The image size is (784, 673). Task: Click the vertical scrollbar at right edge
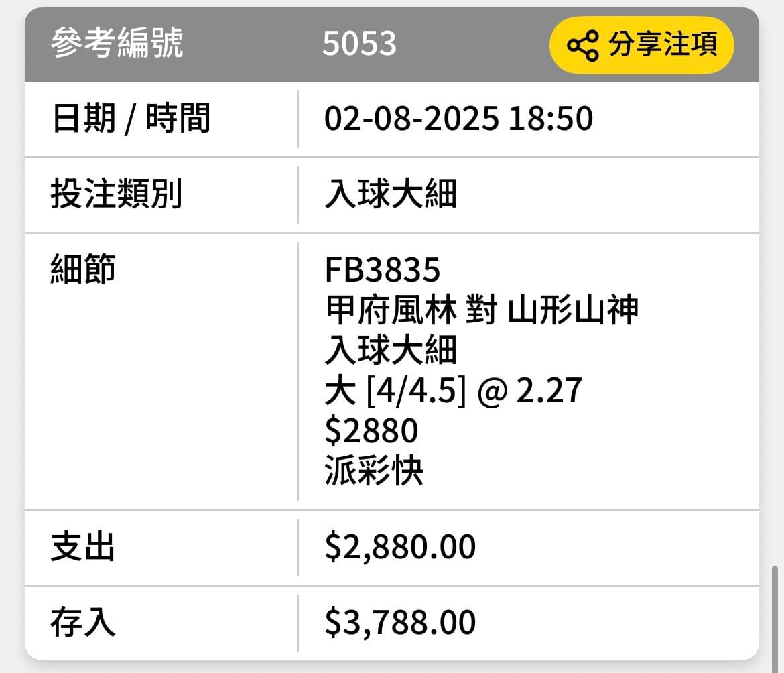click(775, 619)
